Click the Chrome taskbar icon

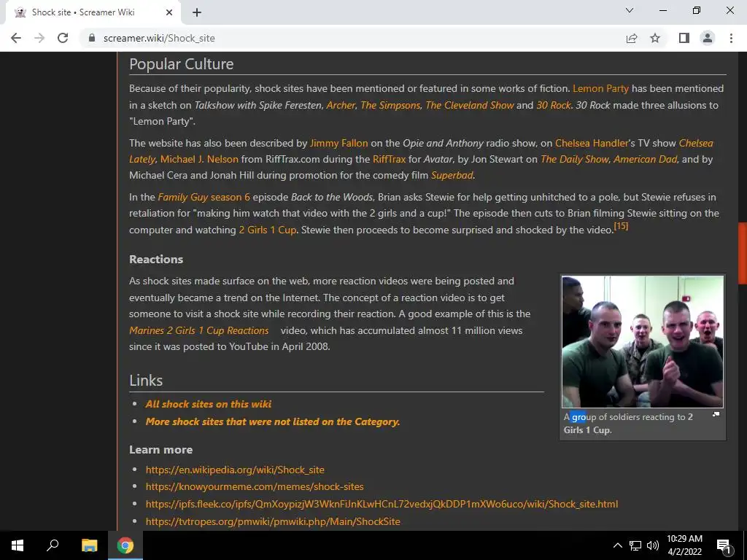125,545
